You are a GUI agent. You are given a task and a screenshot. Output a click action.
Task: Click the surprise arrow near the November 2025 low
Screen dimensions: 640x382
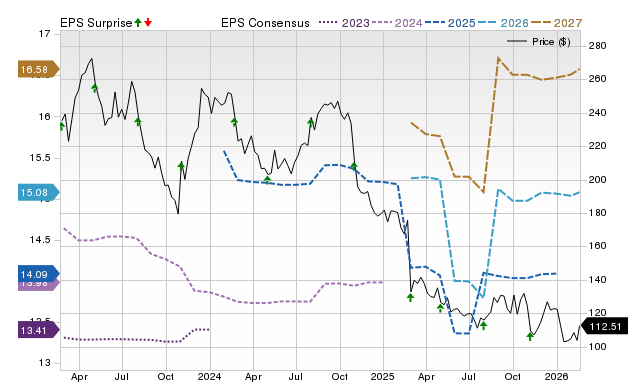530,336
